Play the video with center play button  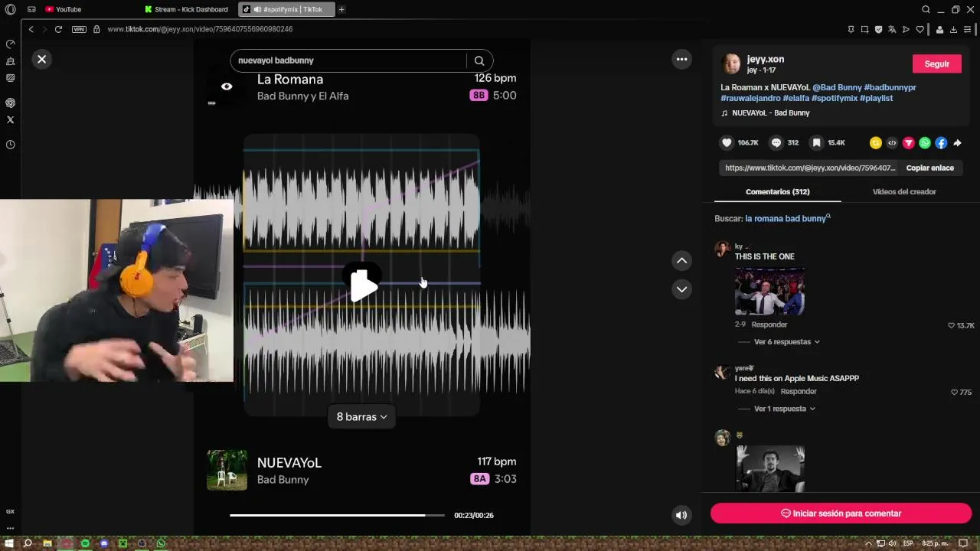363,285
